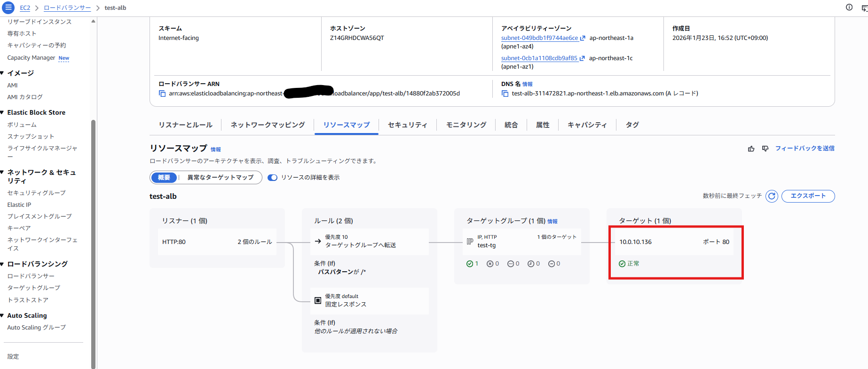Click the healthy (正常) status icon
868x369 pixels.
tap(622, 264)
